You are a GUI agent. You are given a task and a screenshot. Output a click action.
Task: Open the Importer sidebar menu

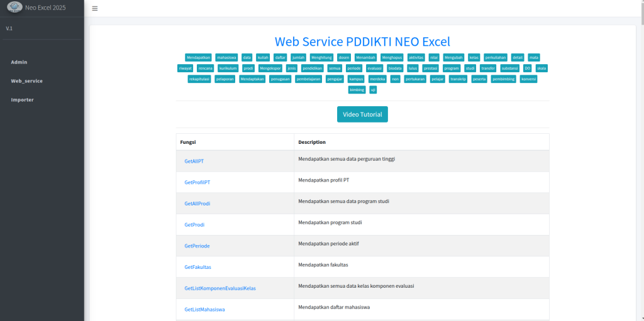coord(22,100)
